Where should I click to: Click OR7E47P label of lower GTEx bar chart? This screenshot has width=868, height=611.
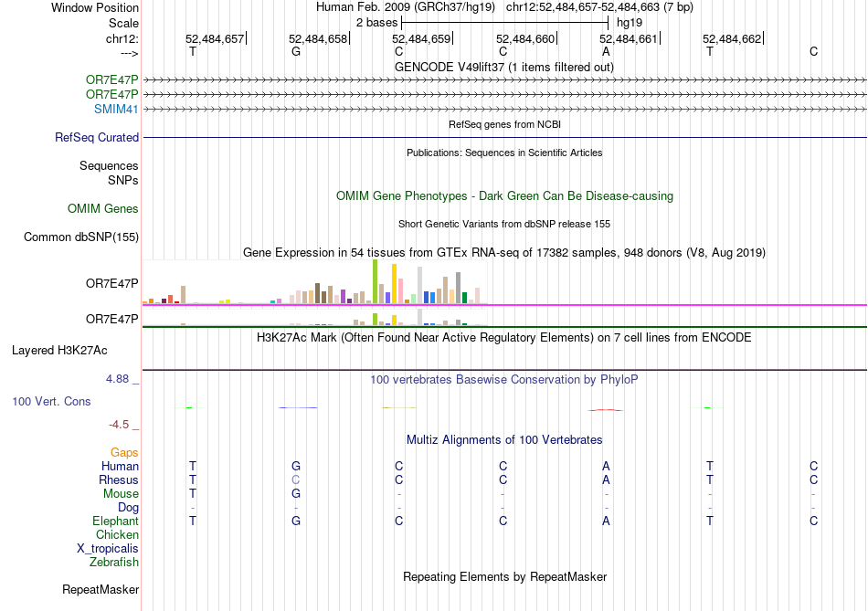111,319
